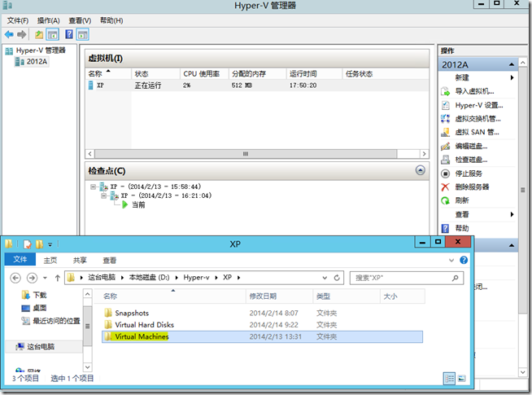The image size is (532, 395).
Task: Refresh the XP folder view
Action: 337,278
